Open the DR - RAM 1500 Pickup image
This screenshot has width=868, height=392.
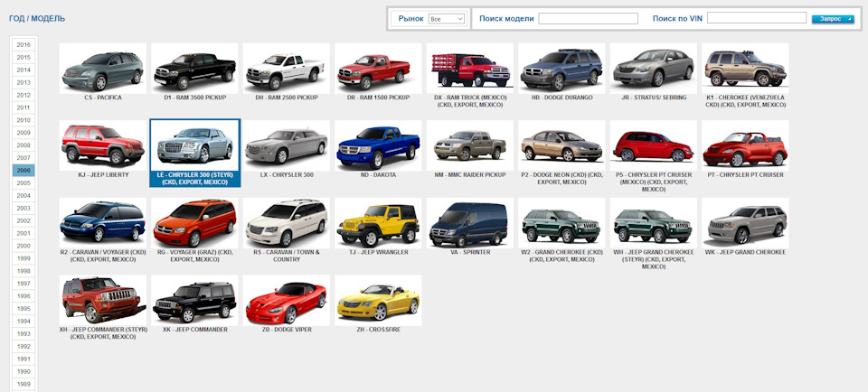pyautogui.click(x=378, y=69)
